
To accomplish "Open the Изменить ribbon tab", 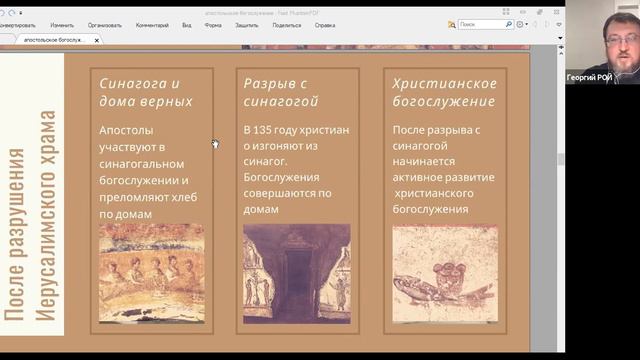I will pos(62,25).
